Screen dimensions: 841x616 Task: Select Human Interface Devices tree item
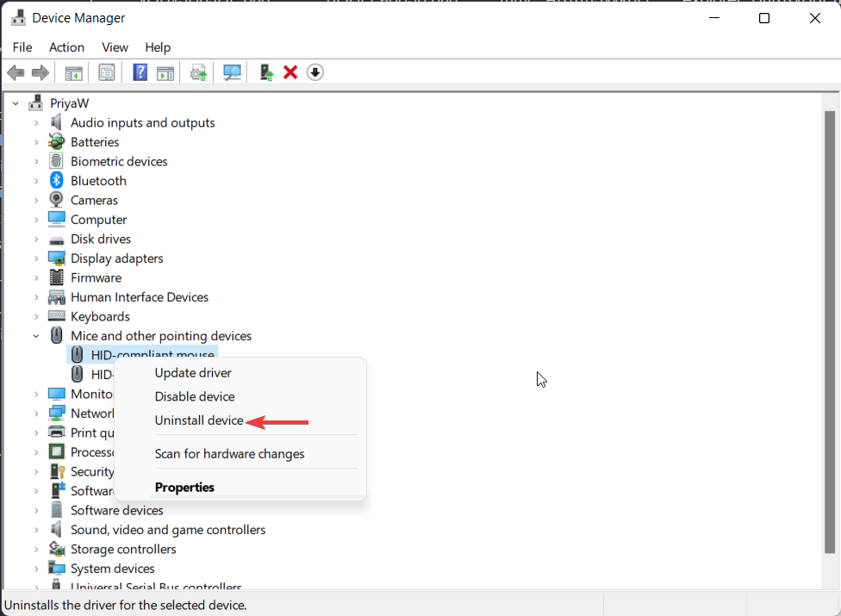pos(140,297)
